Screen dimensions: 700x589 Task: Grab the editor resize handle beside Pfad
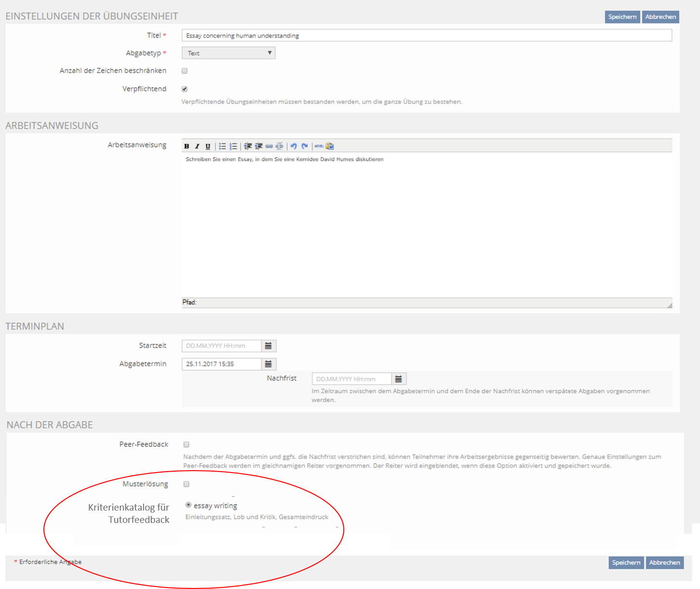coord(669,305)
